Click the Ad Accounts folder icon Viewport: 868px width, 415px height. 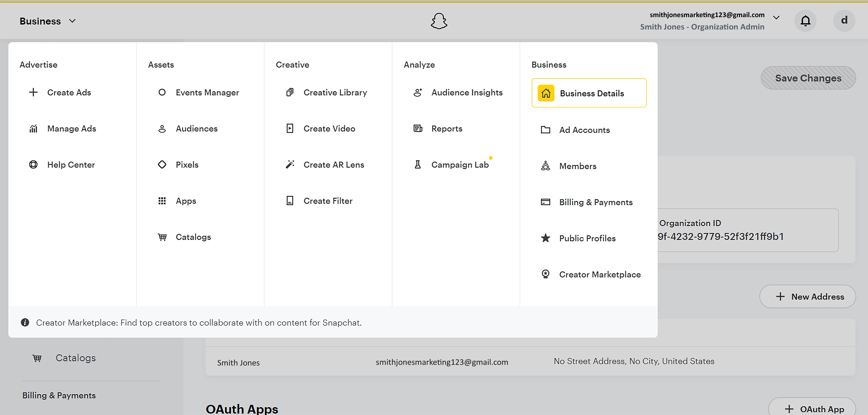[546, 130]
